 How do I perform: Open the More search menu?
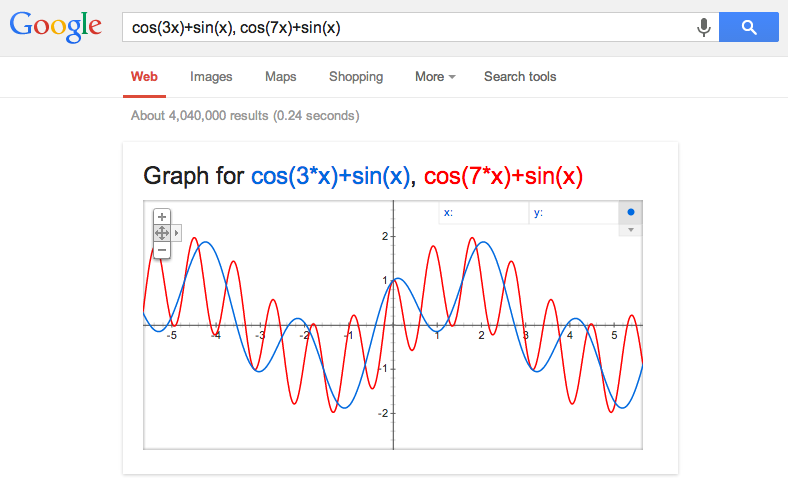pyautogui.click(x=435, y=77)
